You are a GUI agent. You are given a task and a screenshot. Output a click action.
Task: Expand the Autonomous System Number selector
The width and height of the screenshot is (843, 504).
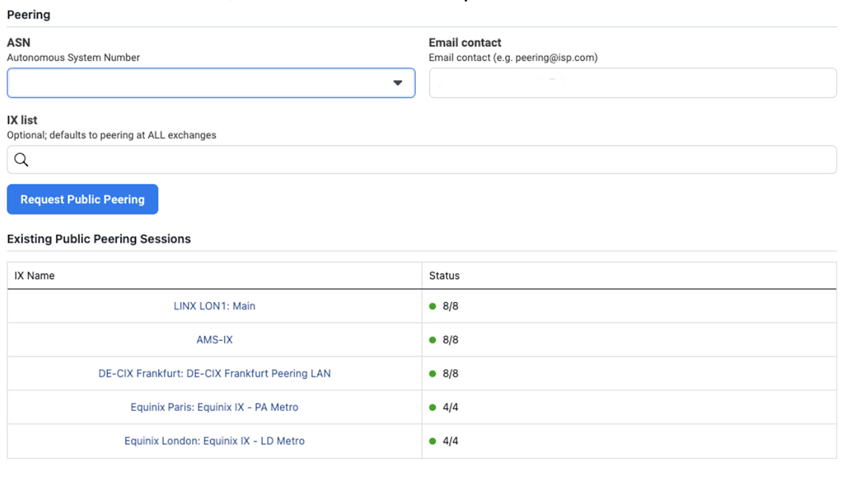click(x=211, y=82)
